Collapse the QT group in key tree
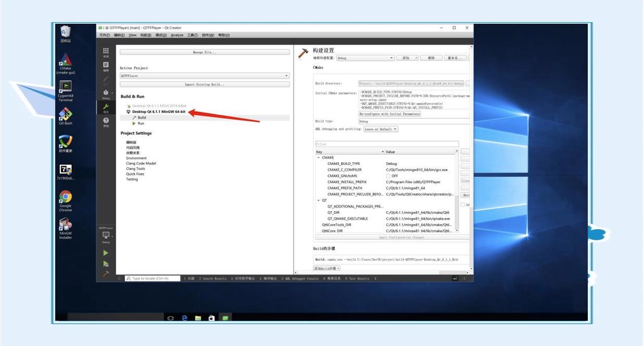Screen dimensions: 644x346 (x=319, y=200)
